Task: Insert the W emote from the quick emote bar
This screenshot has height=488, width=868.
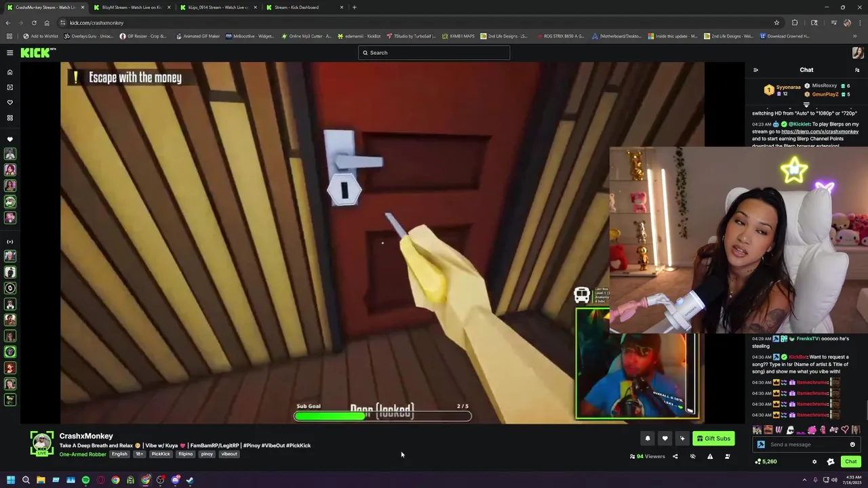Action: (779, 430)
